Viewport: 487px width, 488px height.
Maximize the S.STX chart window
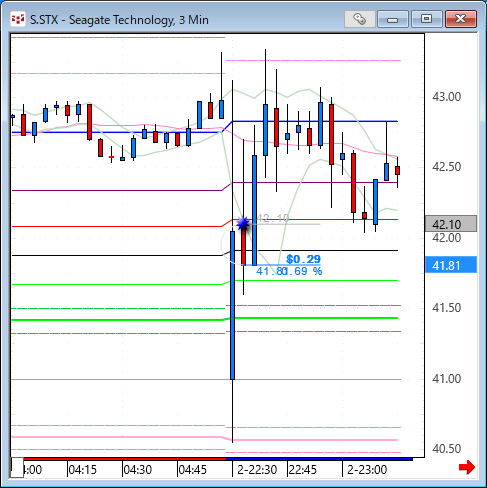(x=426, y=19)
